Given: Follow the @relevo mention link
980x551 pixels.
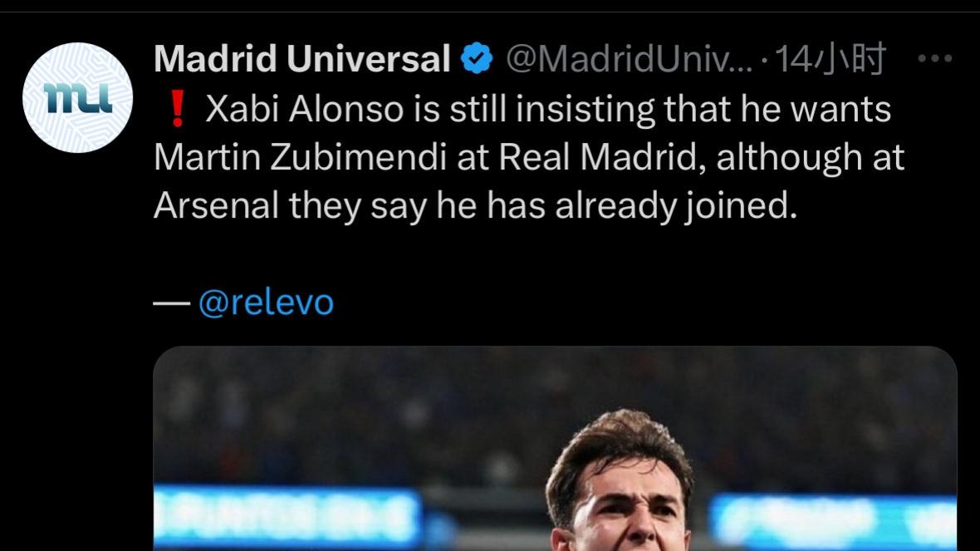Looking at the screenshot, I should point(267,303).
